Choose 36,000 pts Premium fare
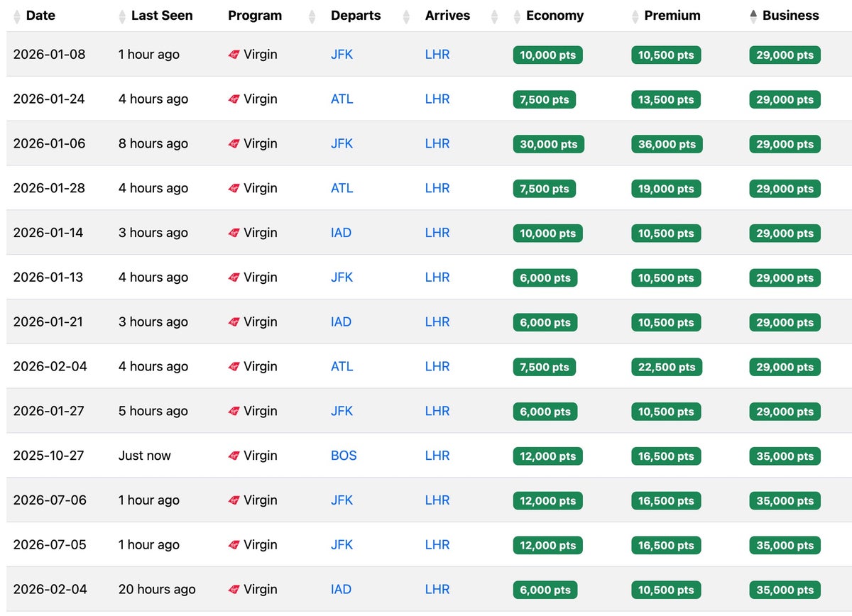The height and width of the screenshot is (616, 852). [x=667, y=144]
